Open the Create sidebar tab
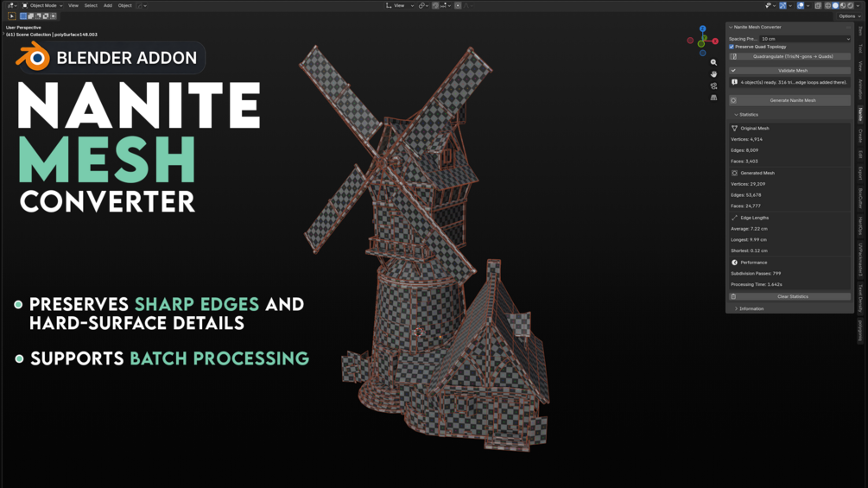This screenshot has width=868, height=488. pos(860,136)
